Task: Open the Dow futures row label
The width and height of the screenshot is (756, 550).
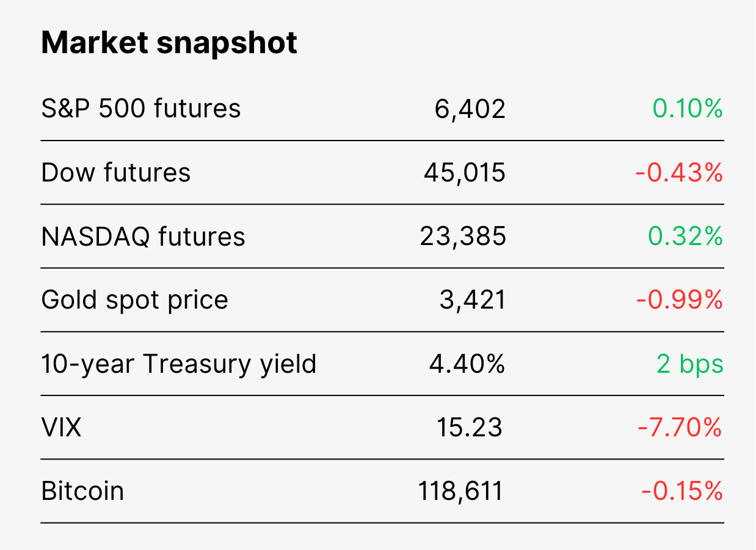Action: point(116,172)
